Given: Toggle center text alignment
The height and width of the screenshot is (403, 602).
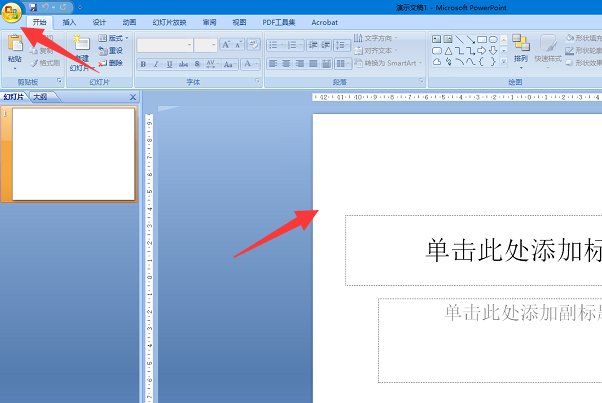Looking at the screenshot, I should 286,63.
